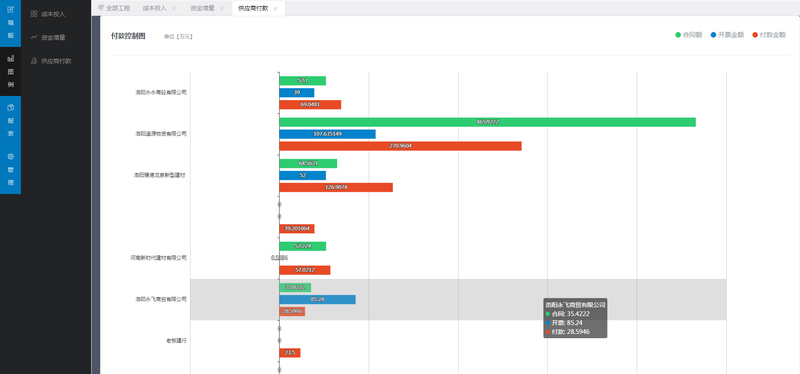Close the 成本投入 tab

pos(174,9)
